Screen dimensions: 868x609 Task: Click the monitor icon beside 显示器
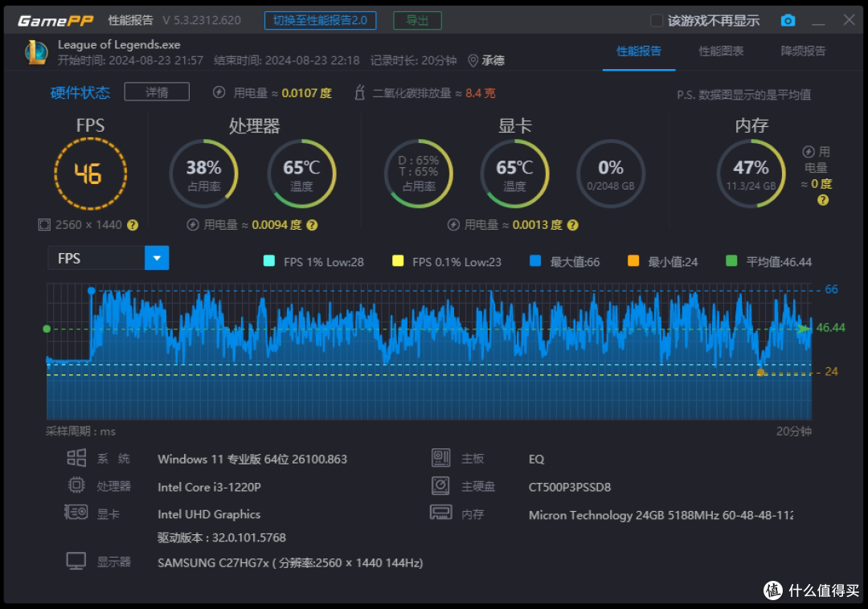point(76,561)
